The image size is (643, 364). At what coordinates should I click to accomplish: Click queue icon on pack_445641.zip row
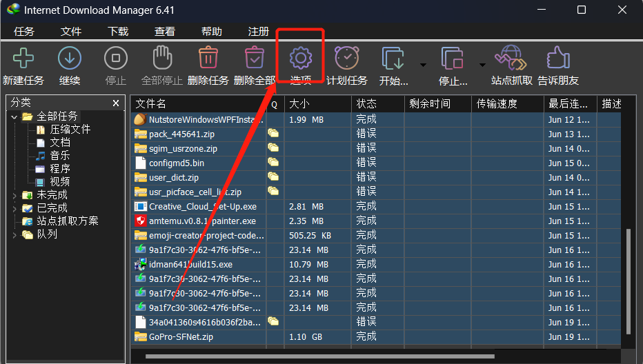273,133
